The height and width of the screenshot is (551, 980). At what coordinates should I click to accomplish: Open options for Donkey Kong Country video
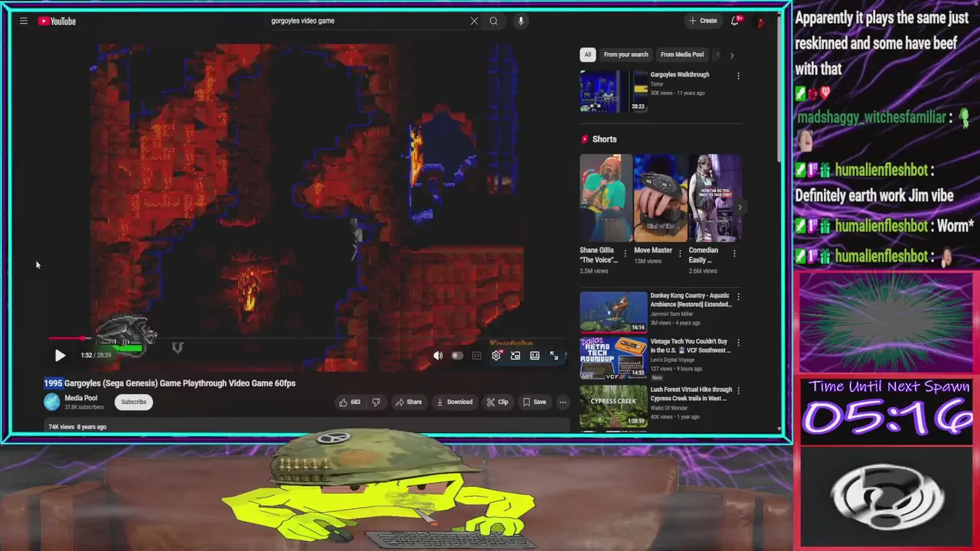(x=738, y=296)
